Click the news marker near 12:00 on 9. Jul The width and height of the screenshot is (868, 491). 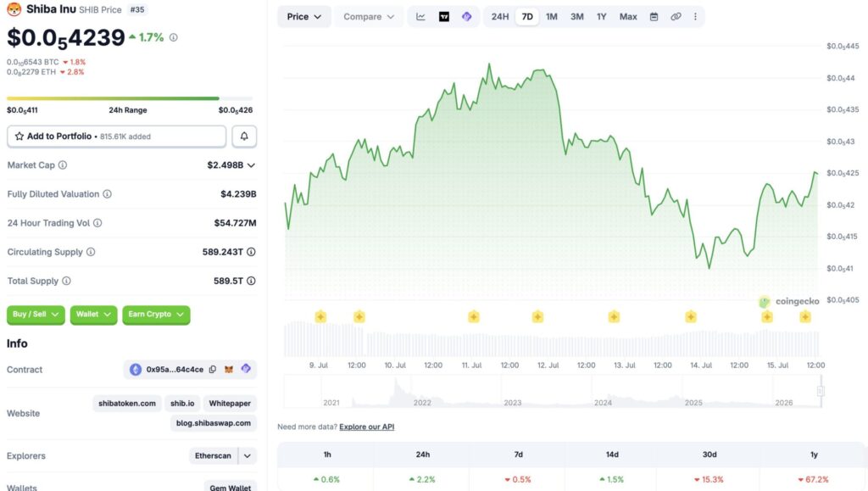click(x=359, y=316)
